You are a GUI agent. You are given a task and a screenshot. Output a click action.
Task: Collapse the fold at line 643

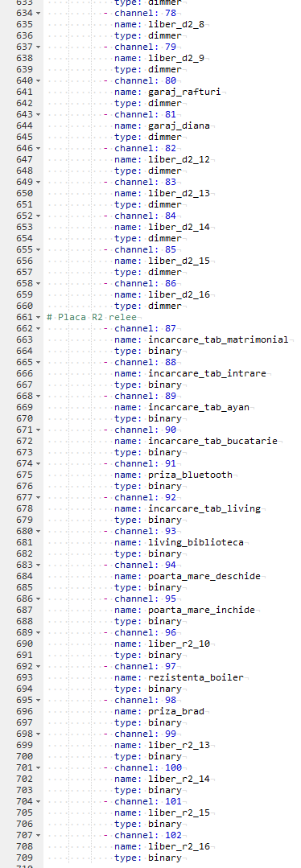[39, 114]
